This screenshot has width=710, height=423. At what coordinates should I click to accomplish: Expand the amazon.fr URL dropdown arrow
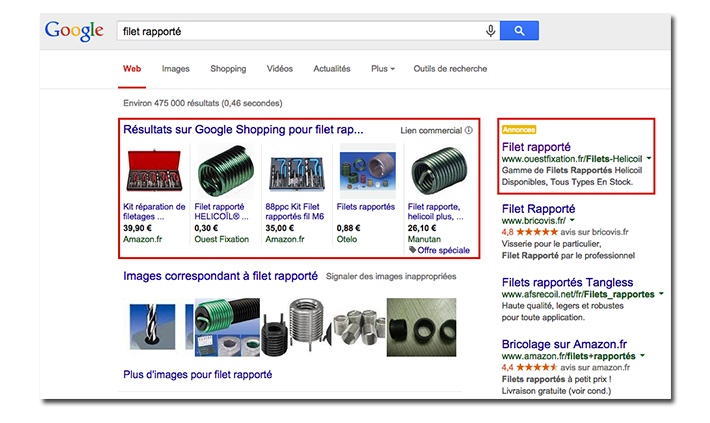[643, 356]
